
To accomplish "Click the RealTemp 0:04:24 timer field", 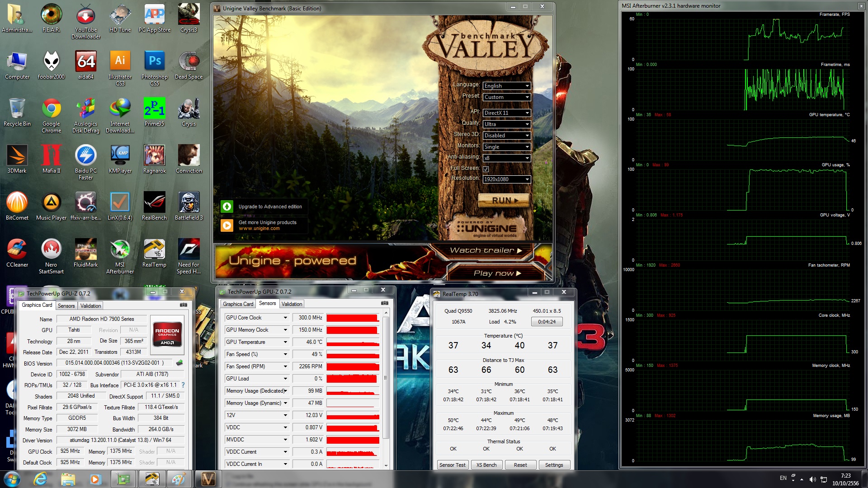I will [547, 322].
